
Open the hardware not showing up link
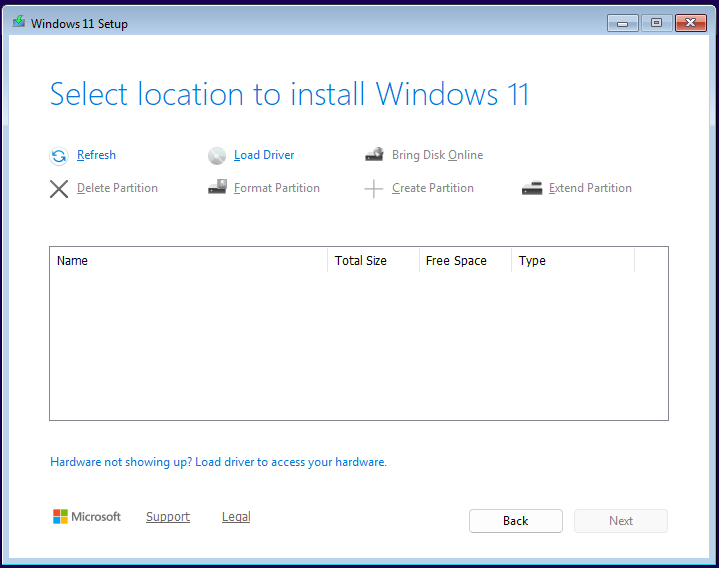[x=218, y=462]
